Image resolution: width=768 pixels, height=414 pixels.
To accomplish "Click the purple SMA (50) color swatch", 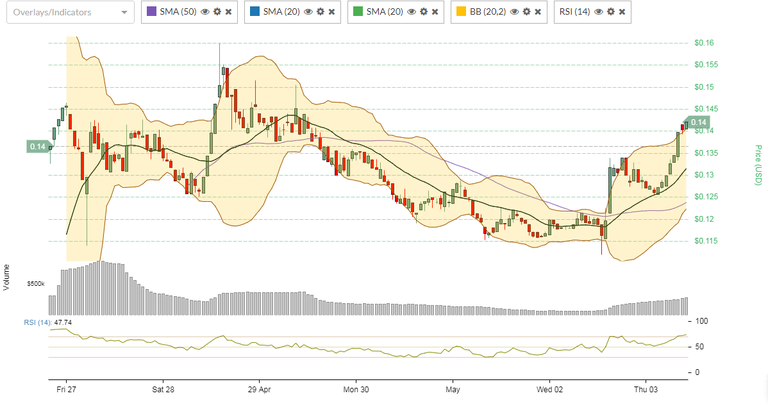I will pos(151,12).
